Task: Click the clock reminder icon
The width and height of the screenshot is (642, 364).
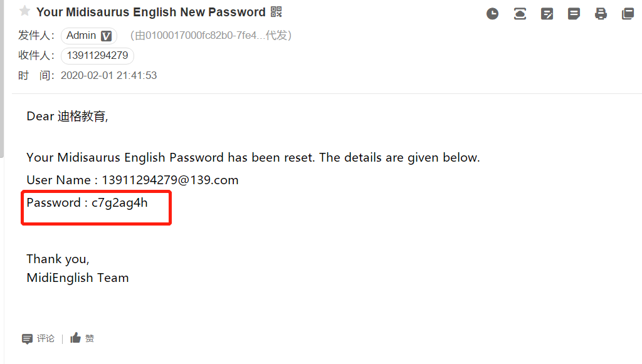Action: click(x=493, y=14)
